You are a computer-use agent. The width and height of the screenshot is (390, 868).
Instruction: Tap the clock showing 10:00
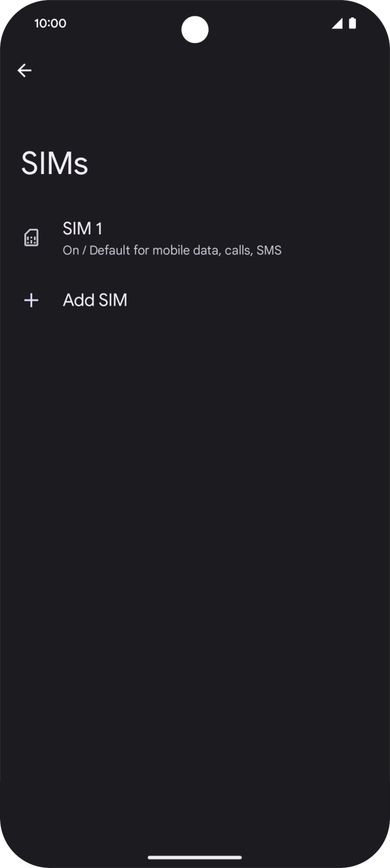click(x=50, y=23)
